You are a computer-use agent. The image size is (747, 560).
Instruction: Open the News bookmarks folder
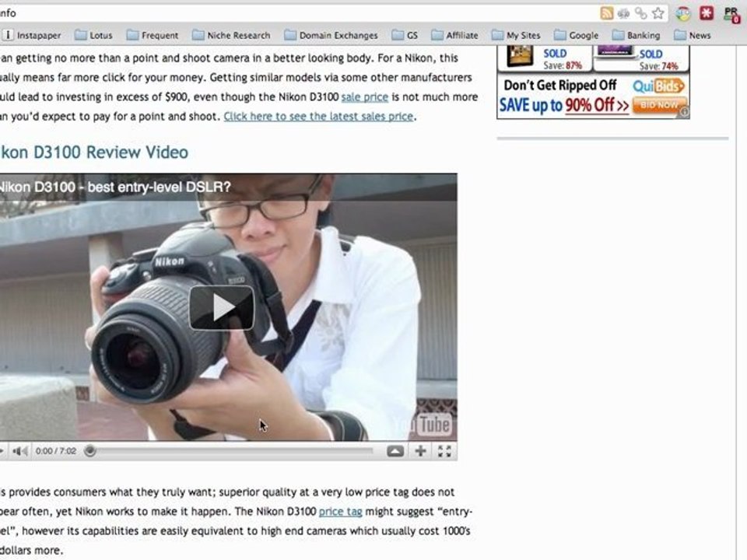click(x=693, y=35)
